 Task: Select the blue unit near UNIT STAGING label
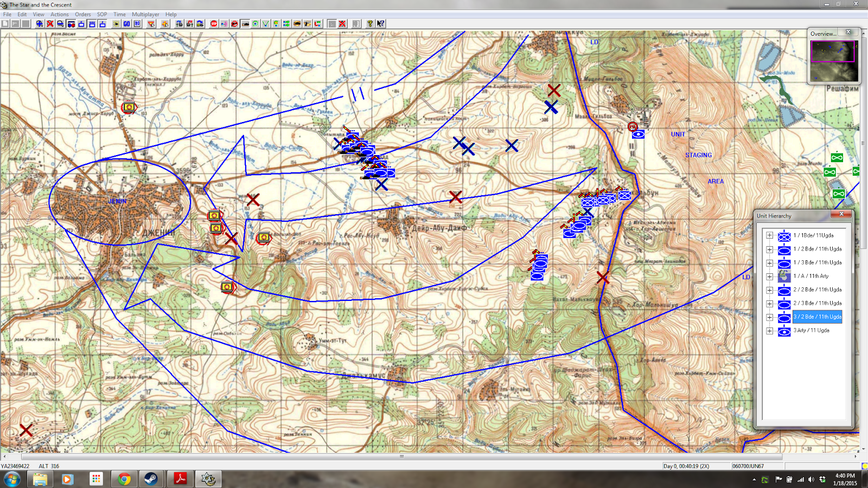coord(638,134)
